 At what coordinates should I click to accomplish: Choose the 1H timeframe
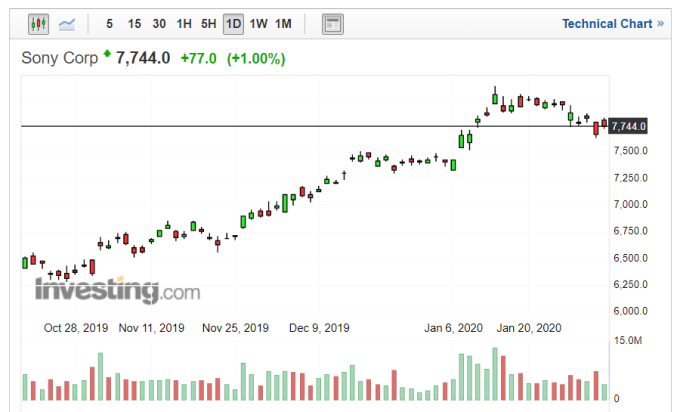(x=184, y=24)
